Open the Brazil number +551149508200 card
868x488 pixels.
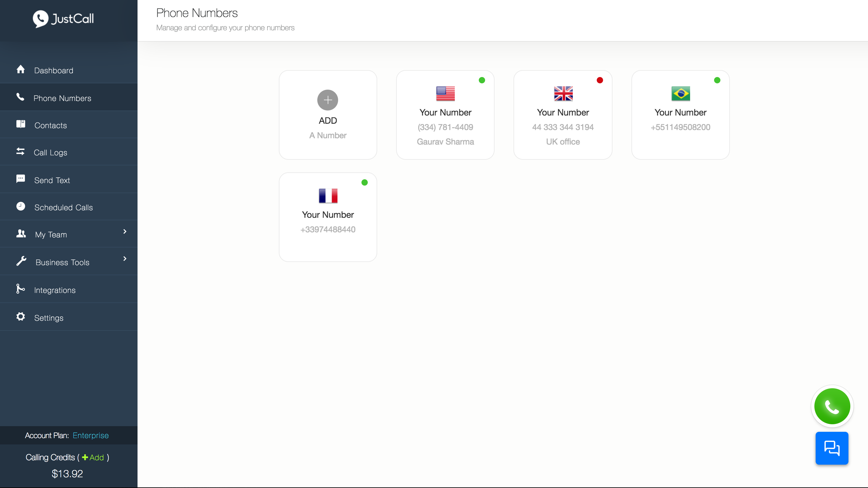(680, 115)
